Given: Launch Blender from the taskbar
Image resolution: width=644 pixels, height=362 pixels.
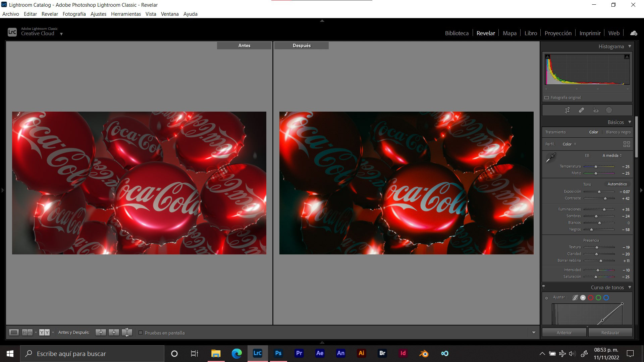Looking at the screenshot, I should pyautogui.click(x=424, y=353).
